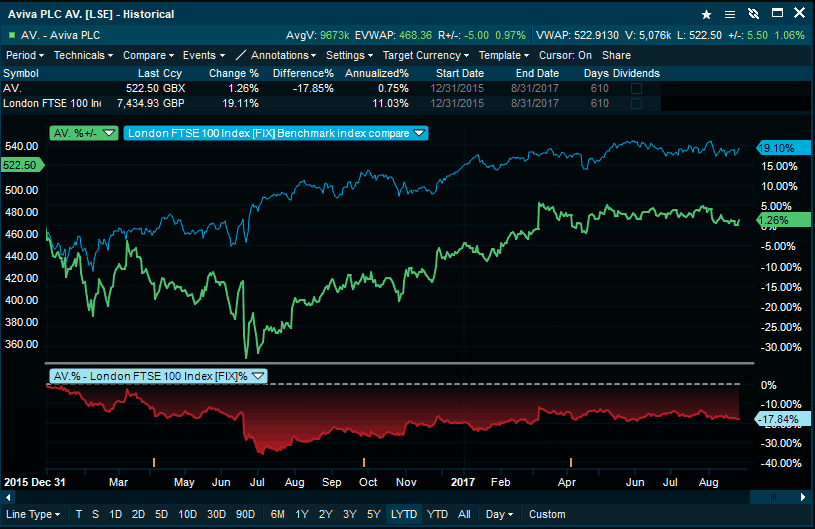This screenshot has height=529, width=815.
Task: Click the orange event marker near October
Action: (x=364, y=461)
